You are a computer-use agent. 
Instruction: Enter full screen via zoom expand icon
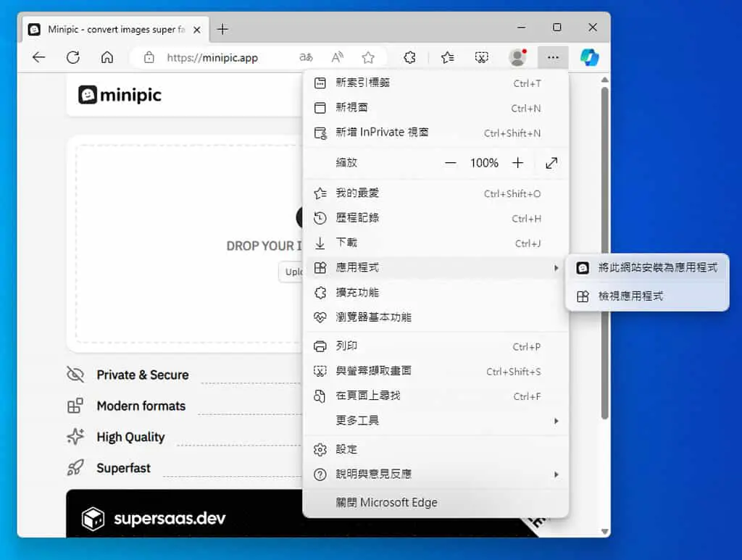pyautogui.click(x=551, y=163)
